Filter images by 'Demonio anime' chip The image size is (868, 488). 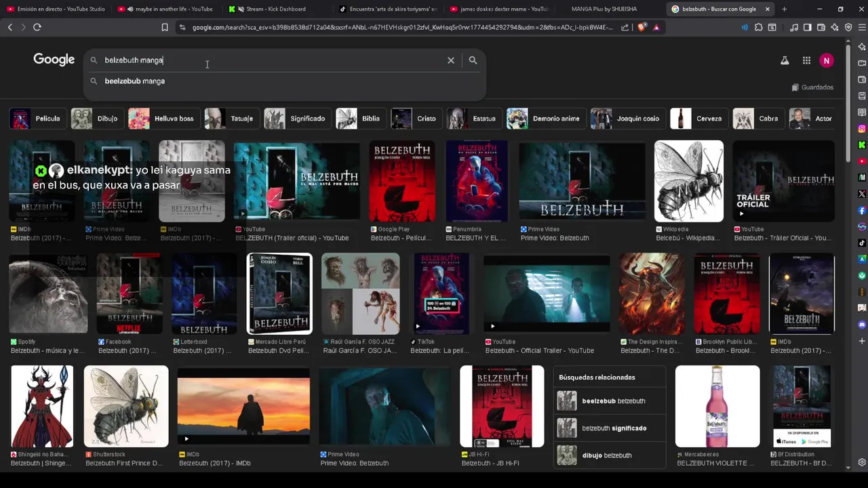[547, 119]
